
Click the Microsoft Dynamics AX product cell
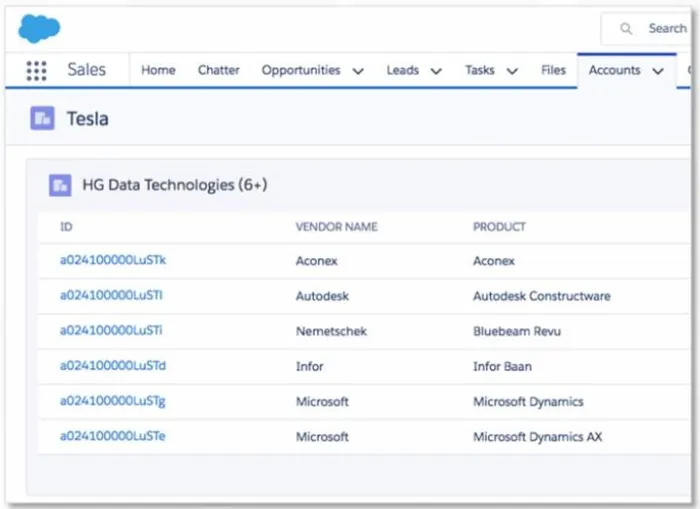pyautogui.click(x=538, y=437)
